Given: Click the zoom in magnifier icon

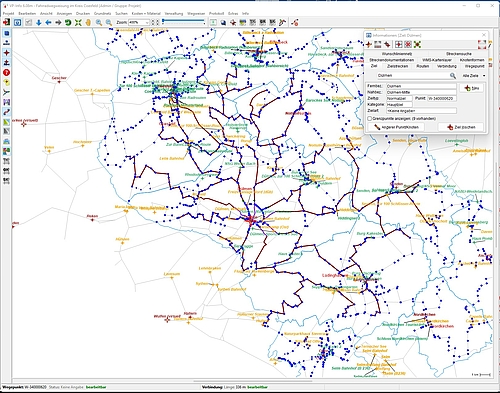Looking at the screenshot, I should pyautogui.click(x=99, y=22).
